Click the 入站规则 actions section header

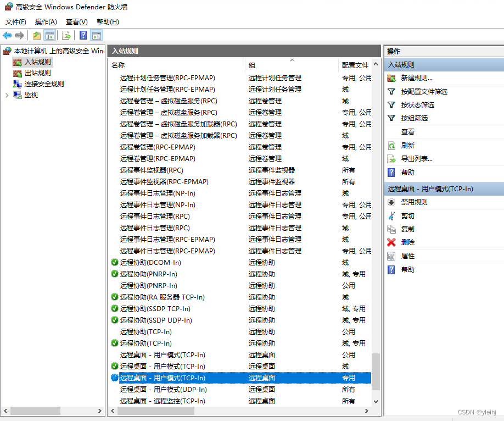444,65
